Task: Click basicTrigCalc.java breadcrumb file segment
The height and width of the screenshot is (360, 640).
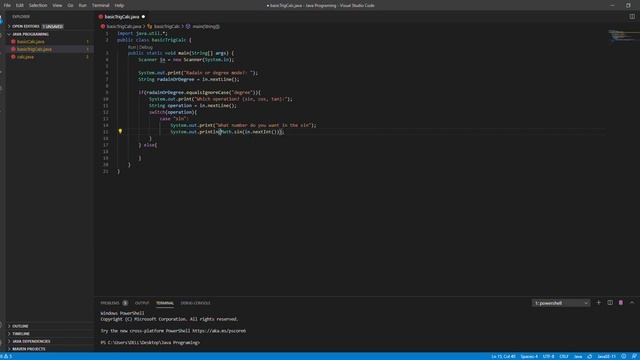Action: pyautogui.click(x=123, y=27)
